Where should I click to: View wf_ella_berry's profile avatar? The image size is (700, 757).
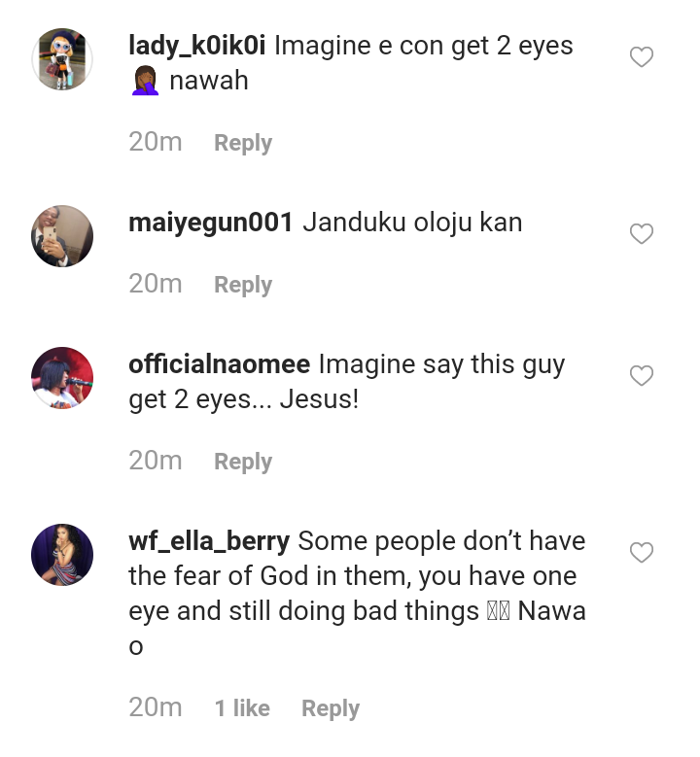pos(62,555)
